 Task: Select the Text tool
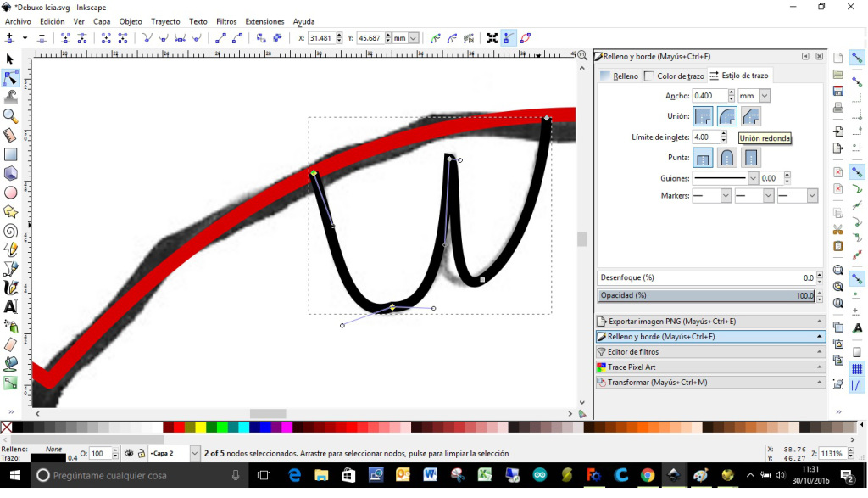click(x=10, y=306)
